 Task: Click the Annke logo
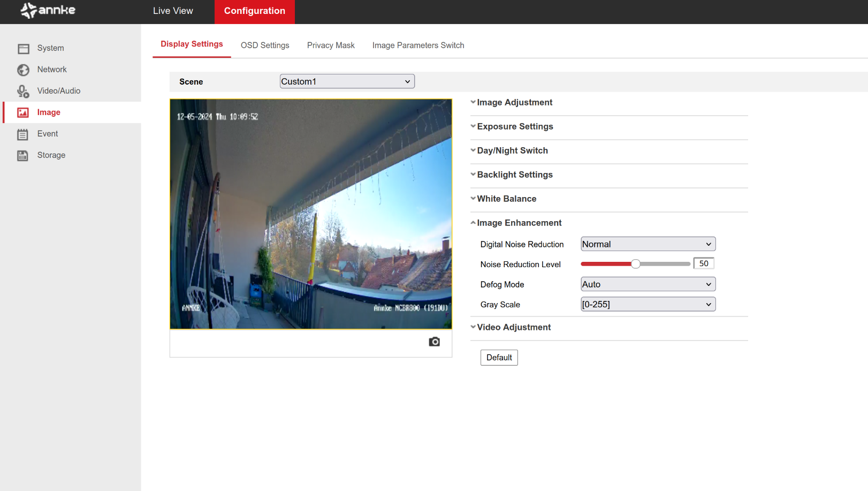pos(48,11)
